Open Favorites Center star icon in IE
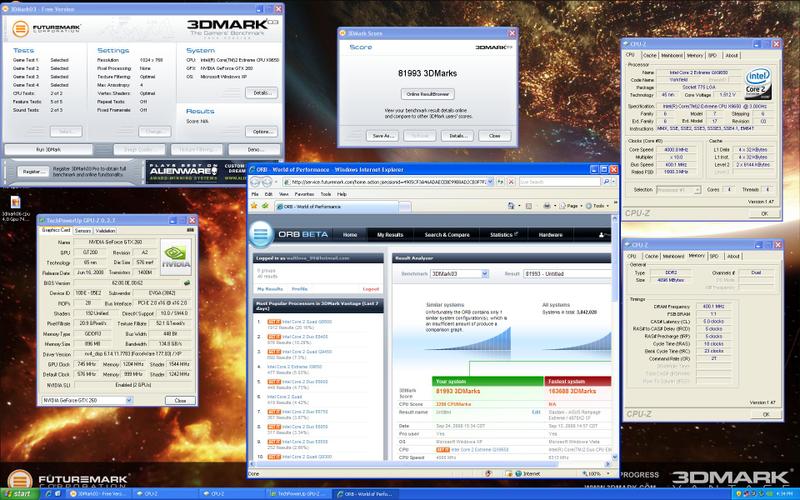Viewport: 800px width, 500px height. [254, 206]
